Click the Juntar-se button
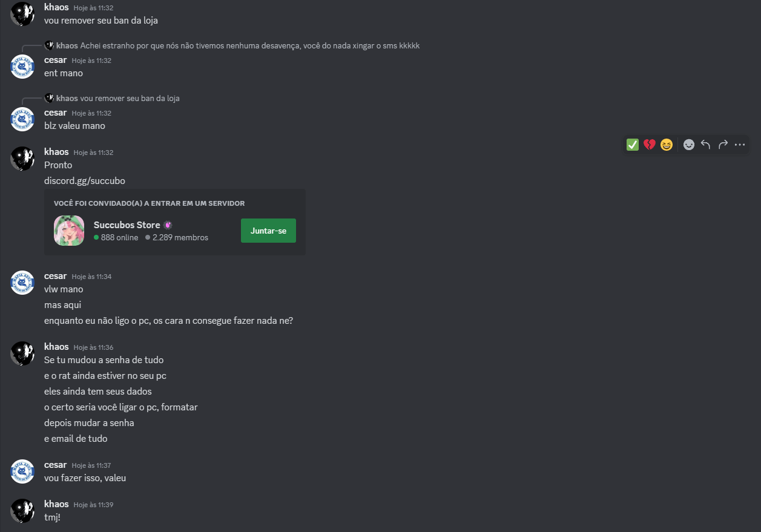Screen dimensions: 761x532 268,231
